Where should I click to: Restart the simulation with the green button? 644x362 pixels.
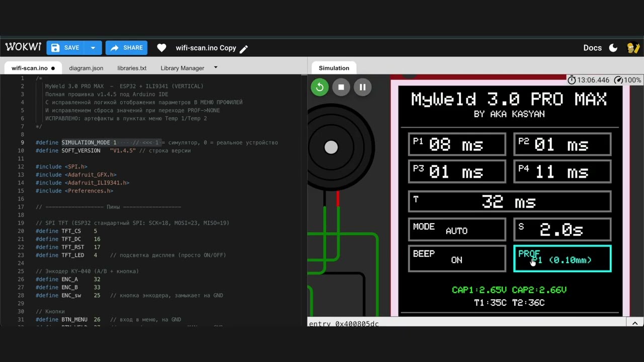(x=319, y=87)
